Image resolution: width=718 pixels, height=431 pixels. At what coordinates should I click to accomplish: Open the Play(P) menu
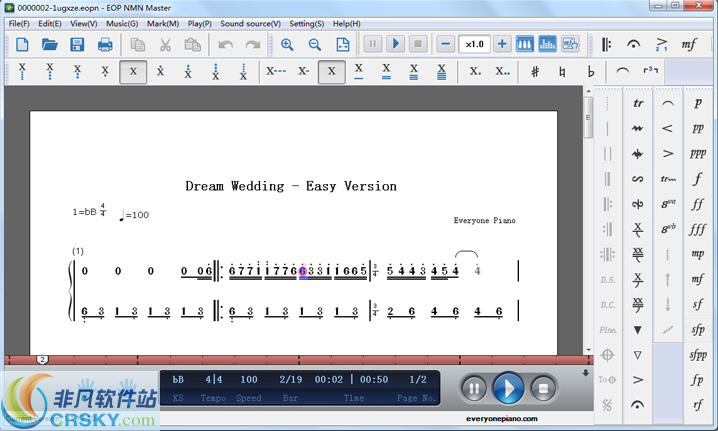199,23
